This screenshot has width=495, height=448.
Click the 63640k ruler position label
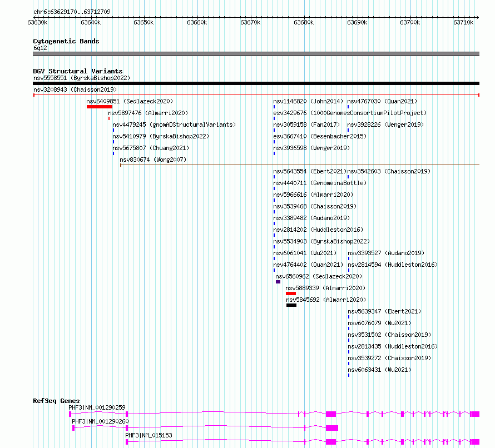pyautogui.click(x=91, y=22)
